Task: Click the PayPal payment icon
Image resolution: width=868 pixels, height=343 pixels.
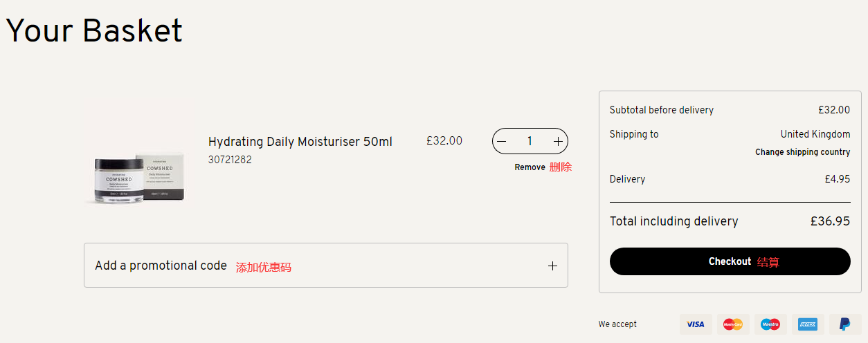Action: 845,324
